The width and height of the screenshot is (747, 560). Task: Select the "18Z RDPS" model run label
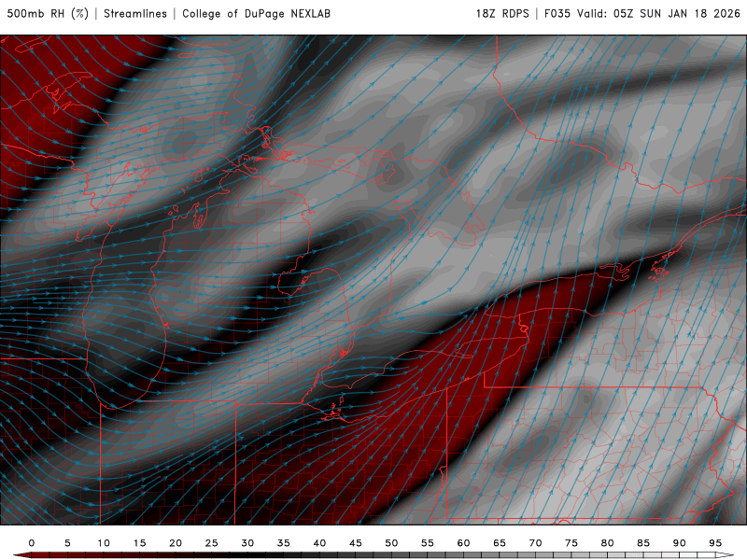pyautogui.click(x=502, y=13)
